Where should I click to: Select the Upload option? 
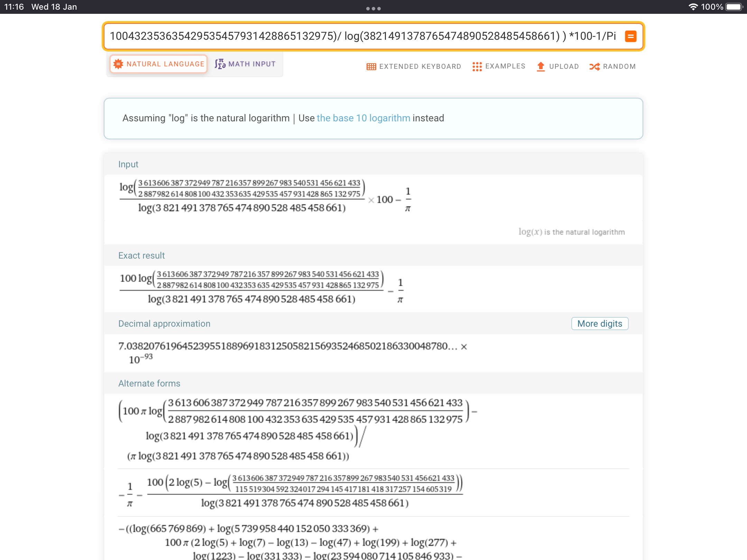click(x=564, y=66)
